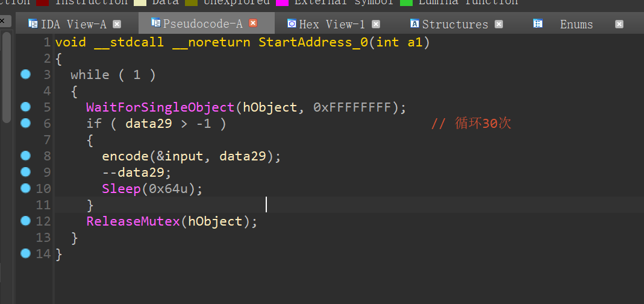Click the Enums tab icon
The image size is (644, 304).
538,24
